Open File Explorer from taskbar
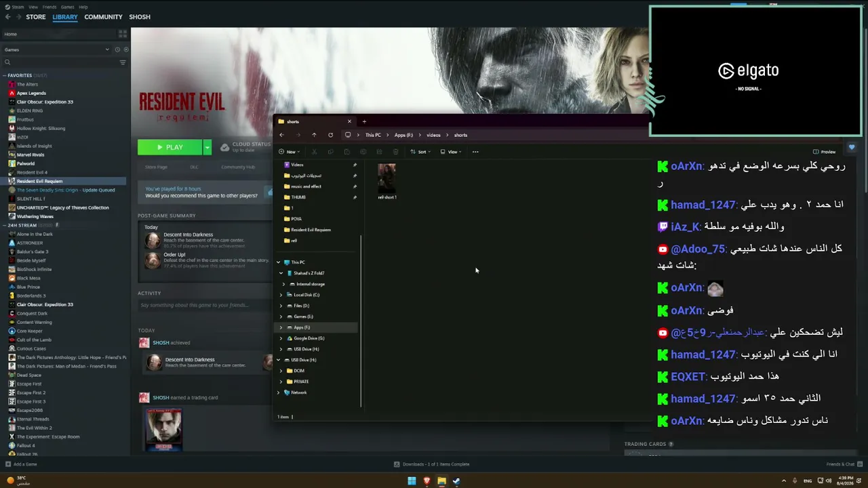The image size is (868, 488). 441,481
